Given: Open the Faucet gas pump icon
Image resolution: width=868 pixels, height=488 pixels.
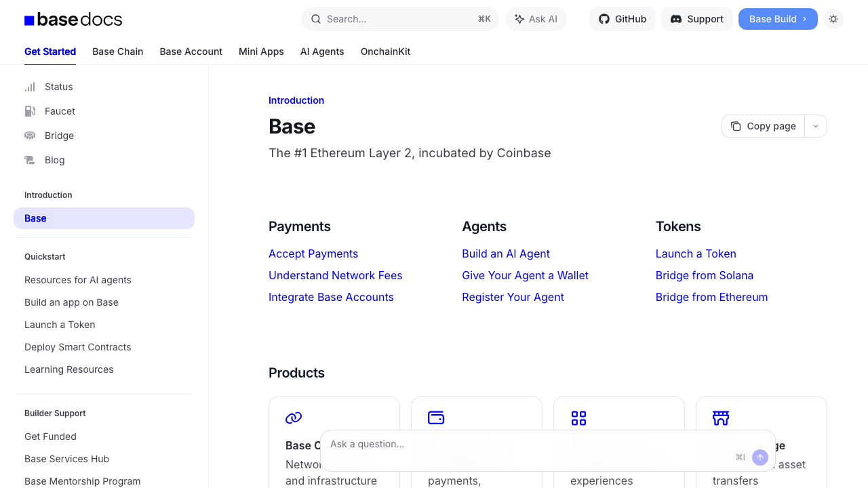Looking at the screenshot, I should 30,111.
